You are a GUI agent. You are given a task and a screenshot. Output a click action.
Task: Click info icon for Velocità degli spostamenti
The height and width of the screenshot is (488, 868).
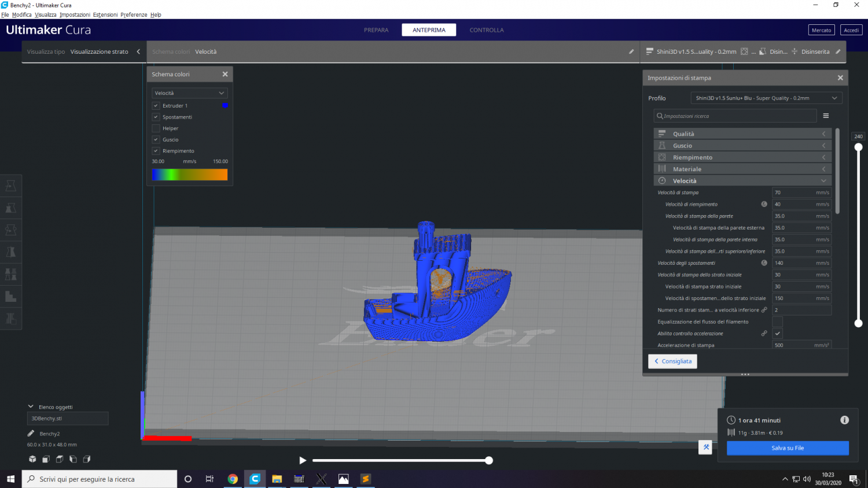point(764,263)
